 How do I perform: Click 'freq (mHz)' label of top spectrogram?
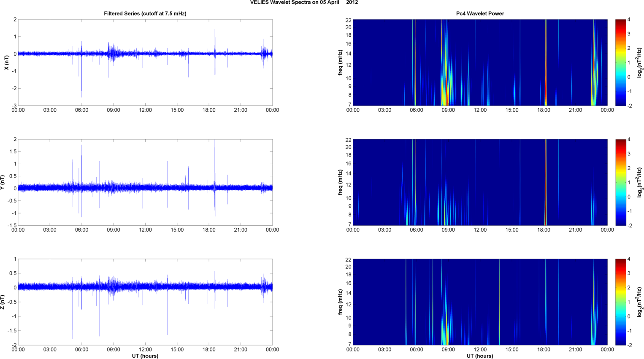[x=340, y=62]
